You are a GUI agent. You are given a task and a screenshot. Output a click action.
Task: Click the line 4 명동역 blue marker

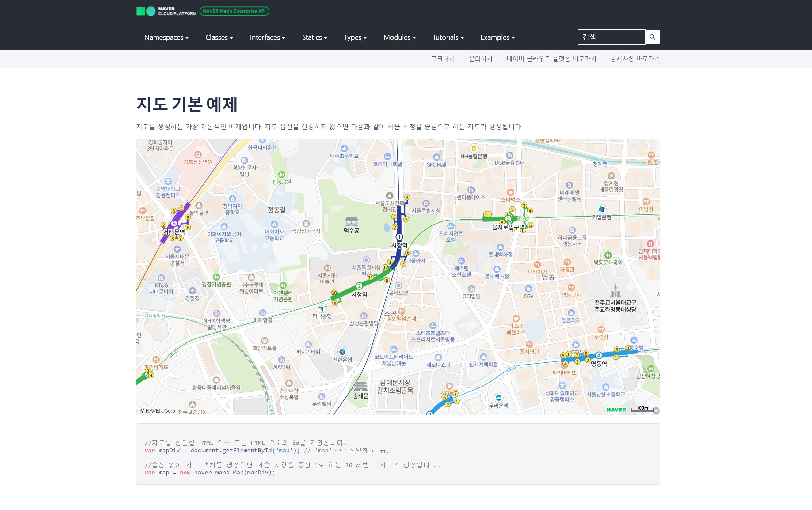coord(599,355)
